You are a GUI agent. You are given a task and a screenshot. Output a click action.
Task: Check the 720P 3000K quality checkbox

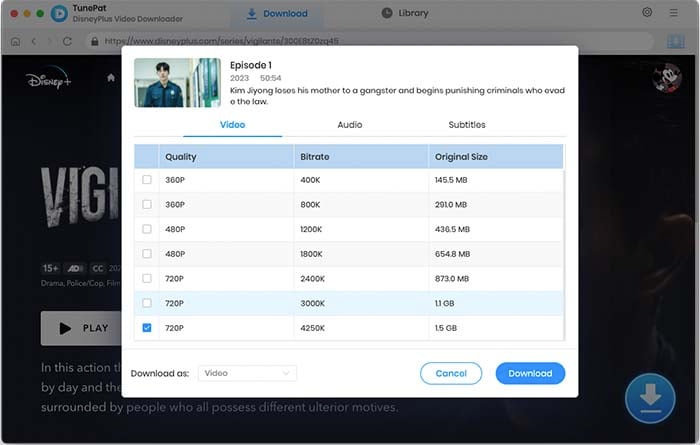tap(146, 303)
